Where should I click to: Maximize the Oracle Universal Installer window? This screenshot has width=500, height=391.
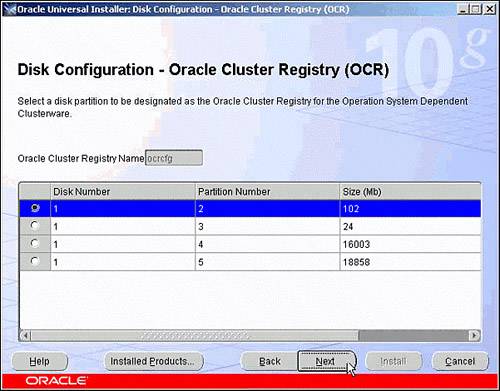pos(475,9)
